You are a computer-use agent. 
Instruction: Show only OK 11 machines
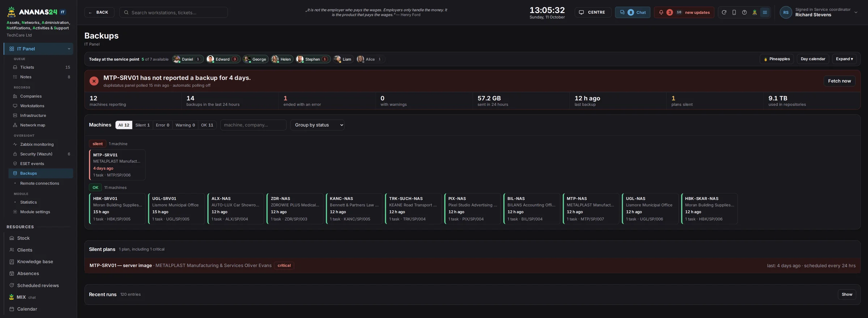[207, 125]
